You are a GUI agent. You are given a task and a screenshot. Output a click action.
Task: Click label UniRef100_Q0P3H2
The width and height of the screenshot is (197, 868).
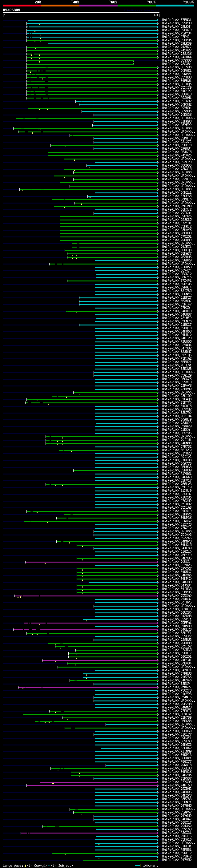177,104
